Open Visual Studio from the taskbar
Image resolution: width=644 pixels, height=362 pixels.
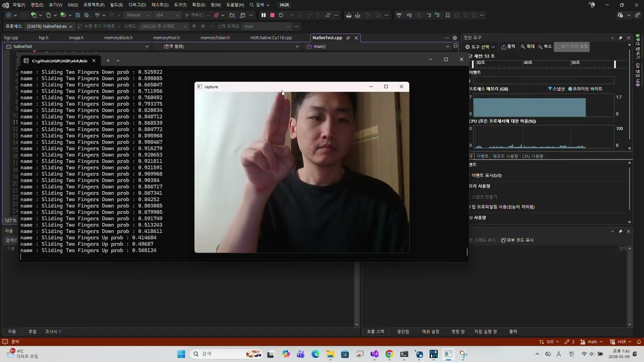point(374,354)
